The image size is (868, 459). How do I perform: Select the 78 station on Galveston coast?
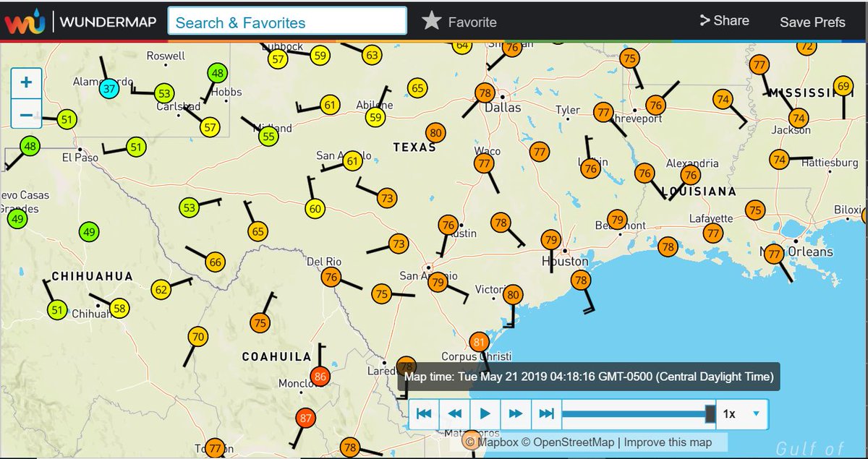[581, 280]
